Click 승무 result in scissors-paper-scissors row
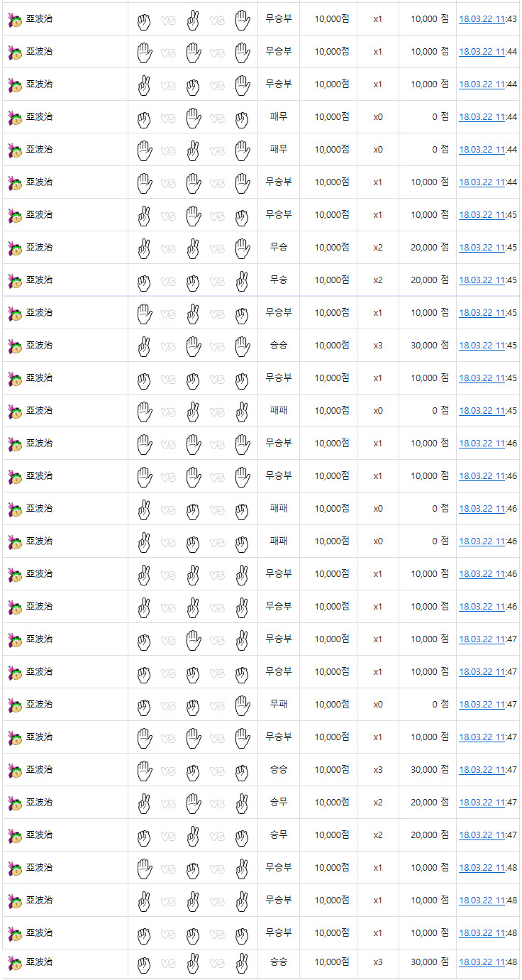 pyautogui.click(x=279, y=802)
